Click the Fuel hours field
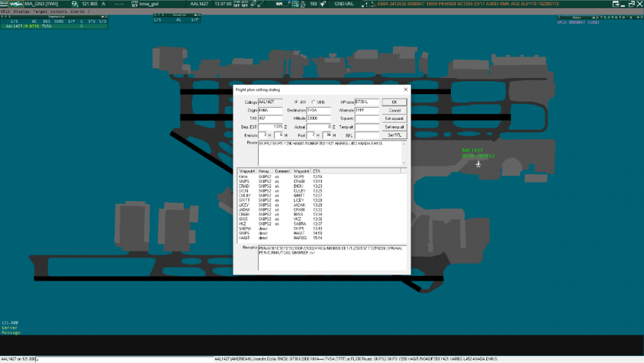Image resolution: width=644 pixels, height=363 pixels. [x=311, y=135]
